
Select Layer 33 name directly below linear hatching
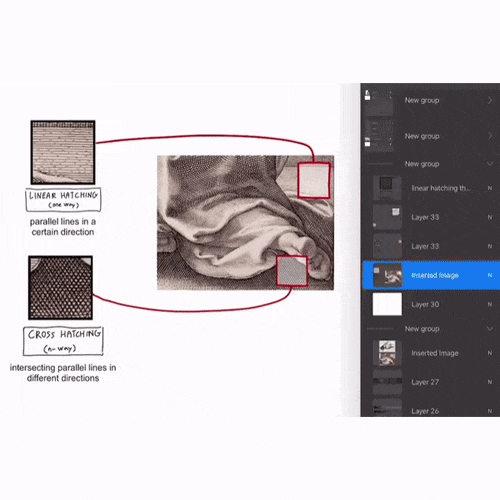click(425, 217)
